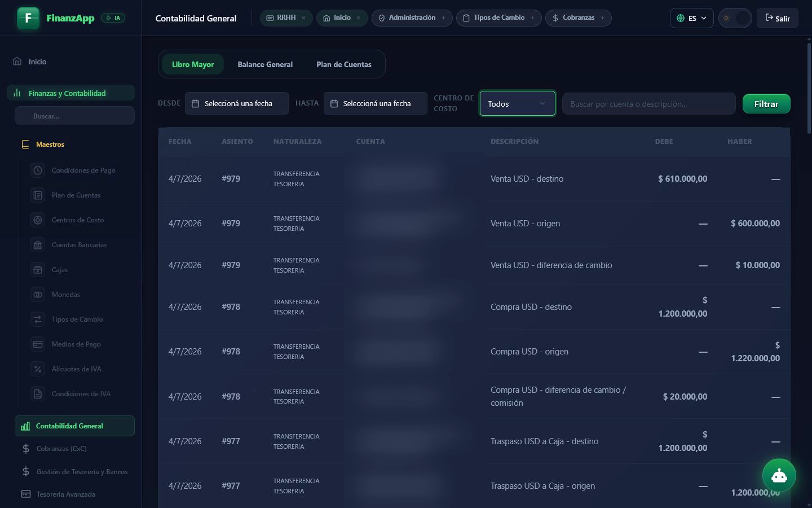This screenshot has width=812, height=508.
Task: Click the Contabilidad General bar chart icon
Action: (x=25, y=426)
